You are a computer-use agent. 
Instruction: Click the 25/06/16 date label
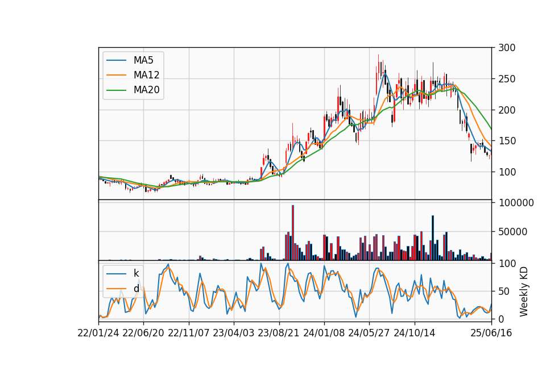click(x=491, y=333)
